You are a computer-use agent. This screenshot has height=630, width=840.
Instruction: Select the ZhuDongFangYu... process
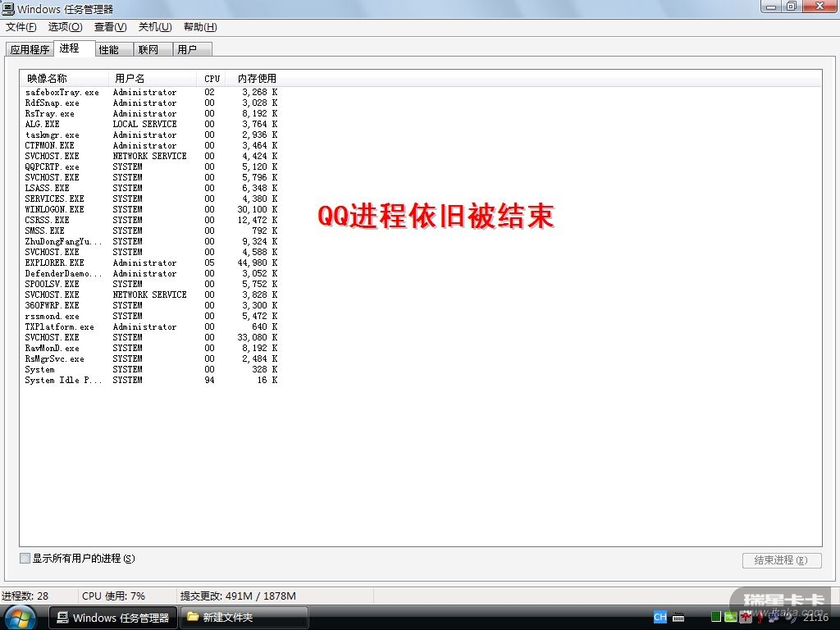(x=151, y=242)
